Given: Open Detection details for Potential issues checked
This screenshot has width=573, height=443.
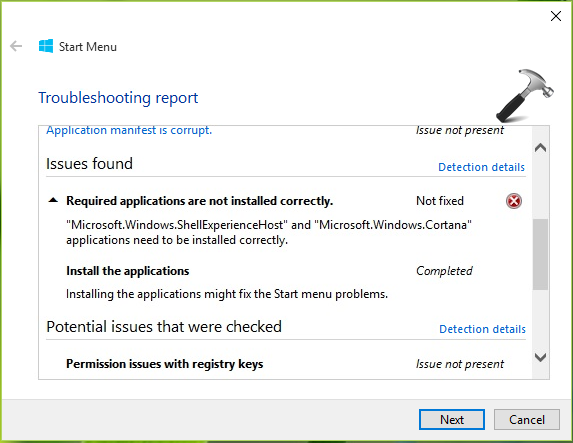Looking at the screenshot, I should coord(482,329).
